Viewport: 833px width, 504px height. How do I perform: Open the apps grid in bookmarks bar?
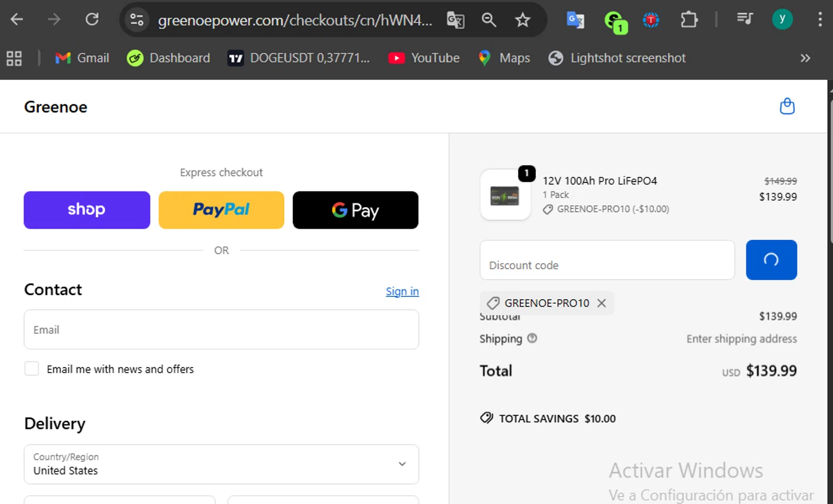(x=14, y=58)
